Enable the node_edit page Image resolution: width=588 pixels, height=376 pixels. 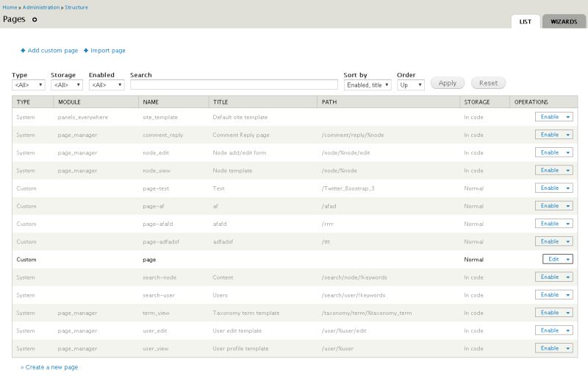[x=549, y=152]
